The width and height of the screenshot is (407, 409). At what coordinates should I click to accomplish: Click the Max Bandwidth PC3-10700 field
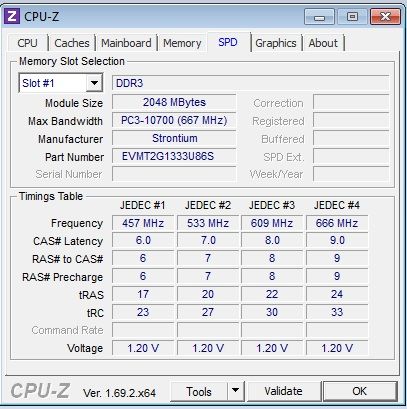(174, 120)
